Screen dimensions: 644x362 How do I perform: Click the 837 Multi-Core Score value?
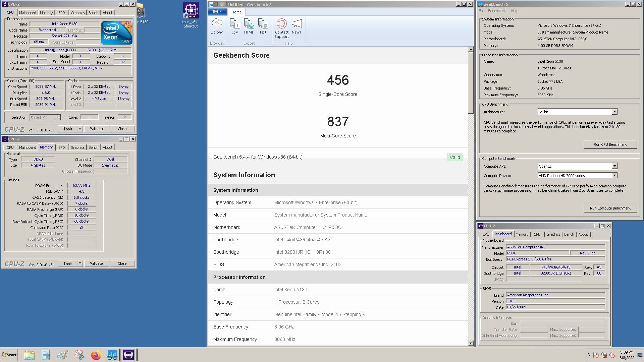(338, 122)
